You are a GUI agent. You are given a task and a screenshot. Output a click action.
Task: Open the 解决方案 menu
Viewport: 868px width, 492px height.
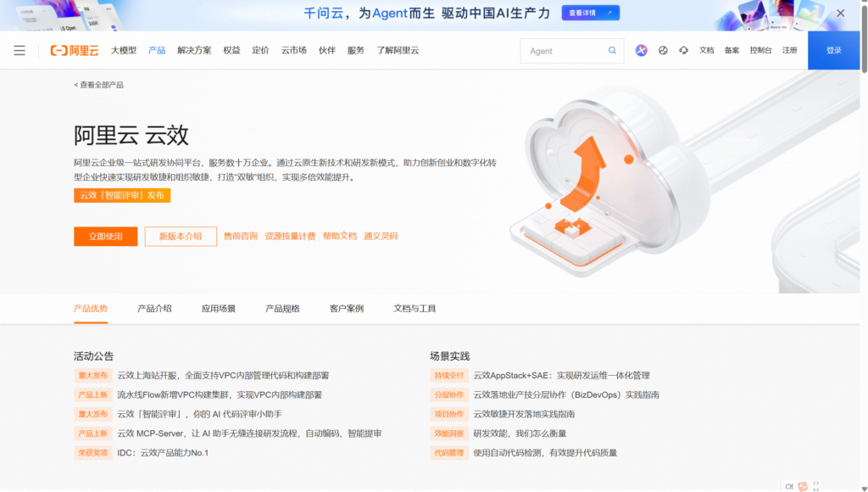[x=194, y=50]
